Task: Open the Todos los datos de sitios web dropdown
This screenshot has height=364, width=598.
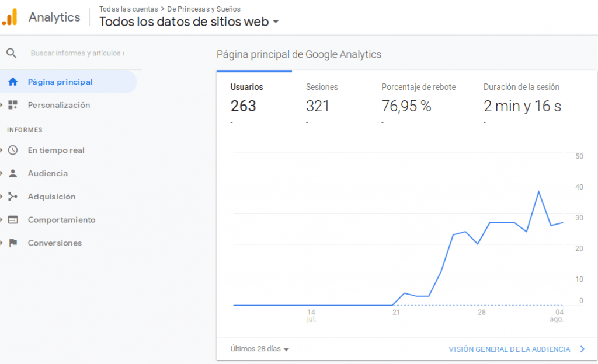Action: [x=189, y=22]
